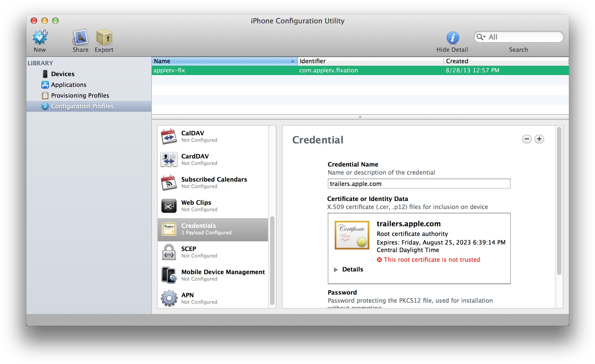595x364 pixels.
Task: Click the split pane divider handle dot
Action: pos(360,117)
